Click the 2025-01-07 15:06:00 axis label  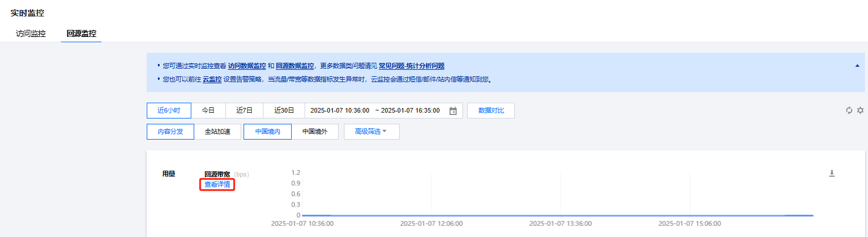(x=690, y=224)
